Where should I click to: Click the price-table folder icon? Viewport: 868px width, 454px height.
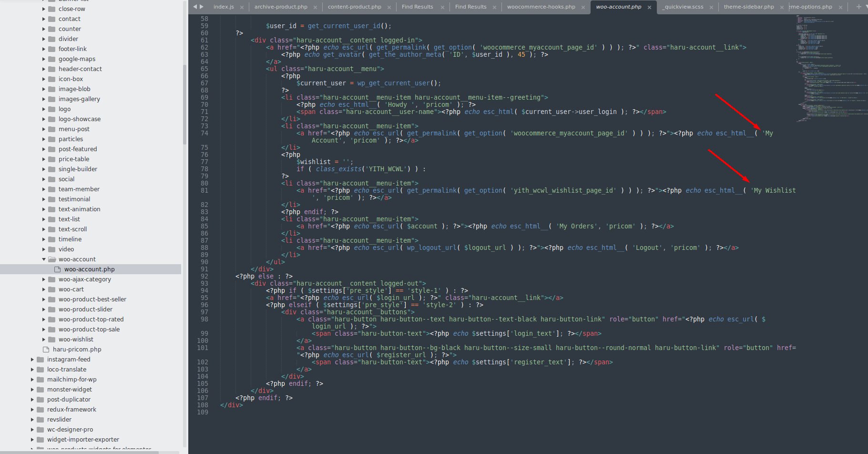(x=52, y=159)
